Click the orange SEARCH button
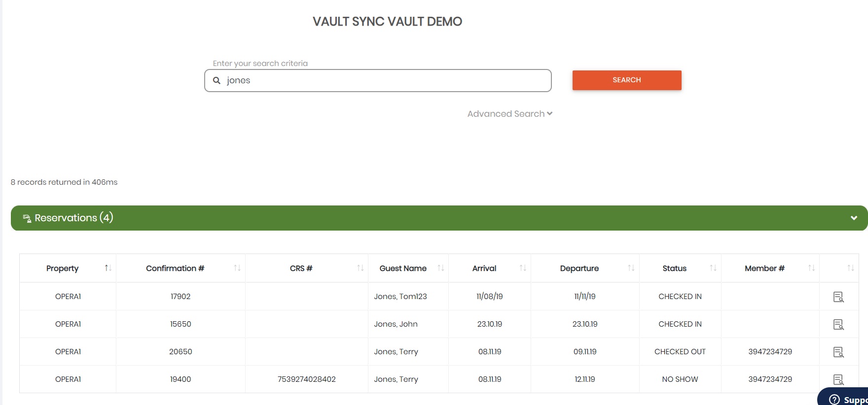 627,80
